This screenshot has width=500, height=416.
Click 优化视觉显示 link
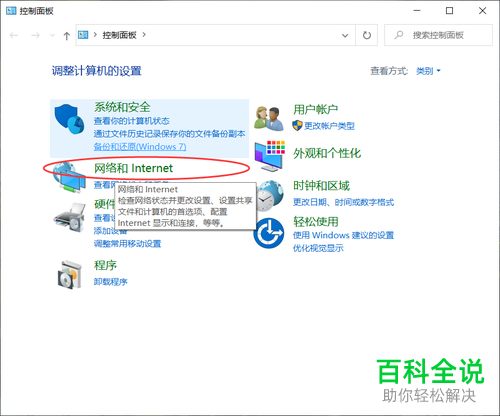pos(318,248)
